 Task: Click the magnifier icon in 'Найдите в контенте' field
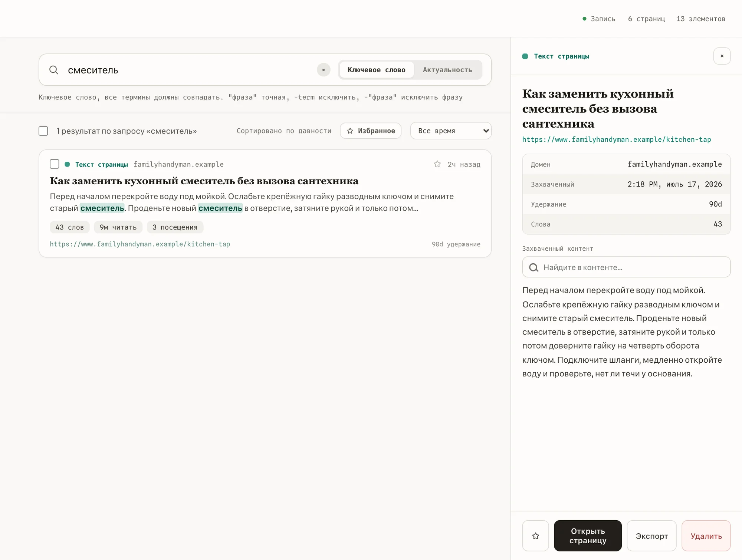click(x=533, y=267)
